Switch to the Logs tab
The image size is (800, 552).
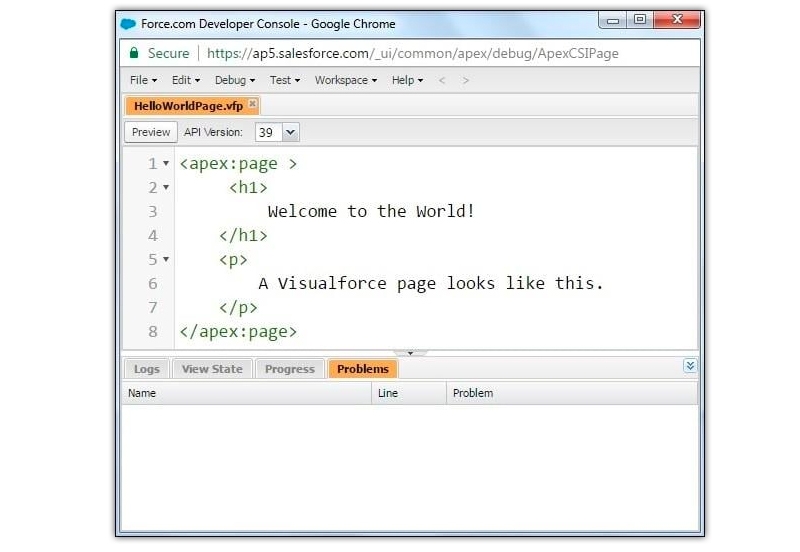[x=147, y=369]
